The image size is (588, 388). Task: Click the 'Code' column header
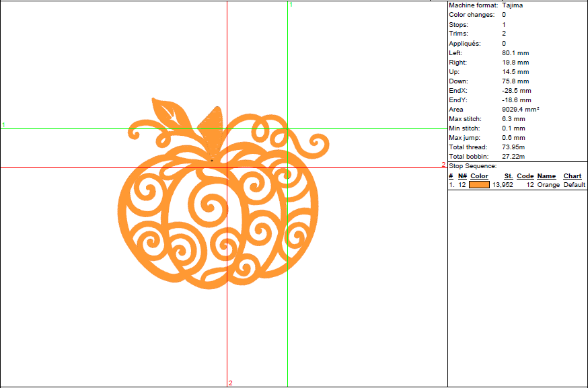(525, 176)
